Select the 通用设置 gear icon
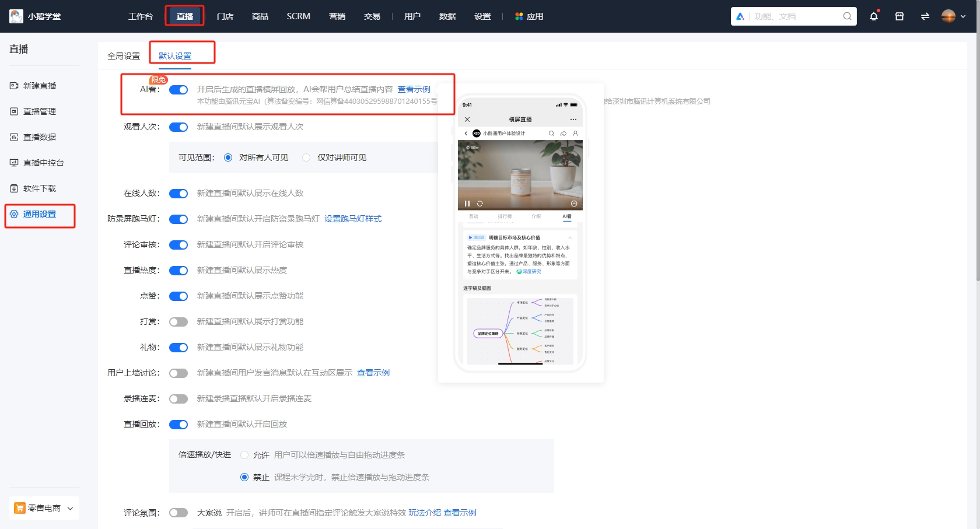The height and width of the screenshot is (529, 980). pos(14,215)
